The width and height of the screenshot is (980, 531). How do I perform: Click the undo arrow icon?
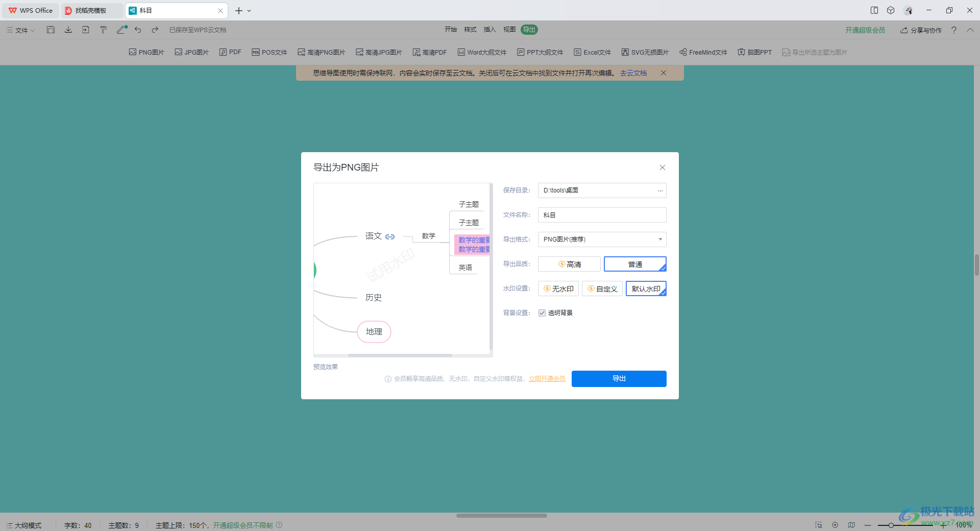(138, 30)
